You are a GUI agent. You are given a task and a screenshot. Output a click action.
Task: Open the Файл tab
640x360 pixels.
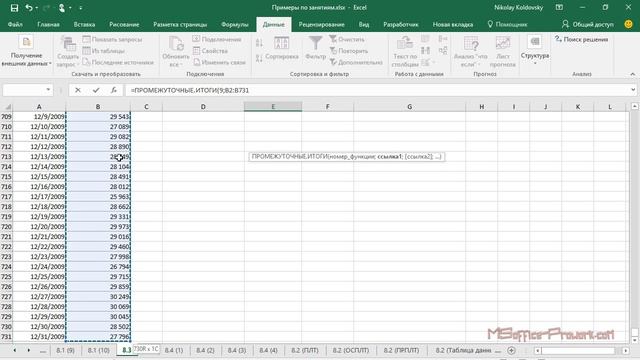pos(15,24)
